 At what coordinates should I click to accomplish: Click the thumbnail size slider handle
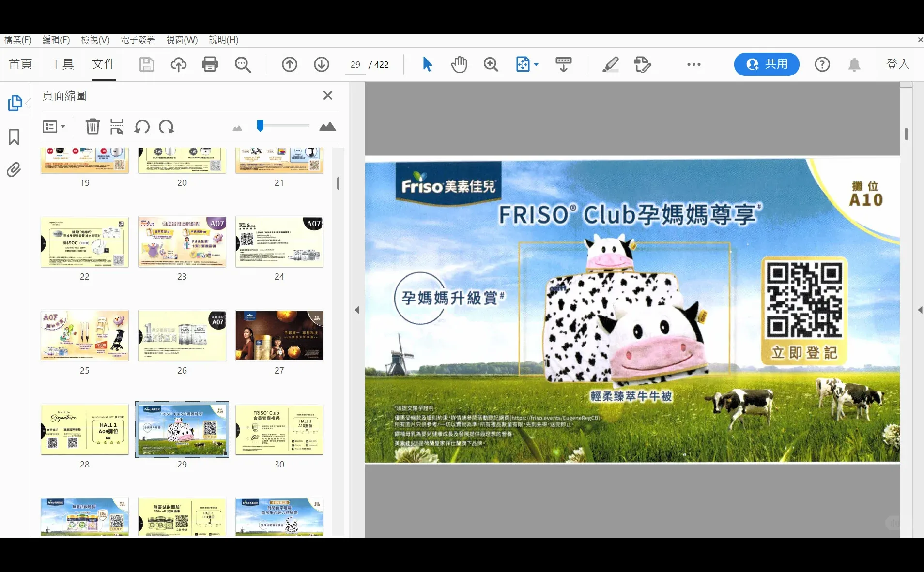coord(260,126)
